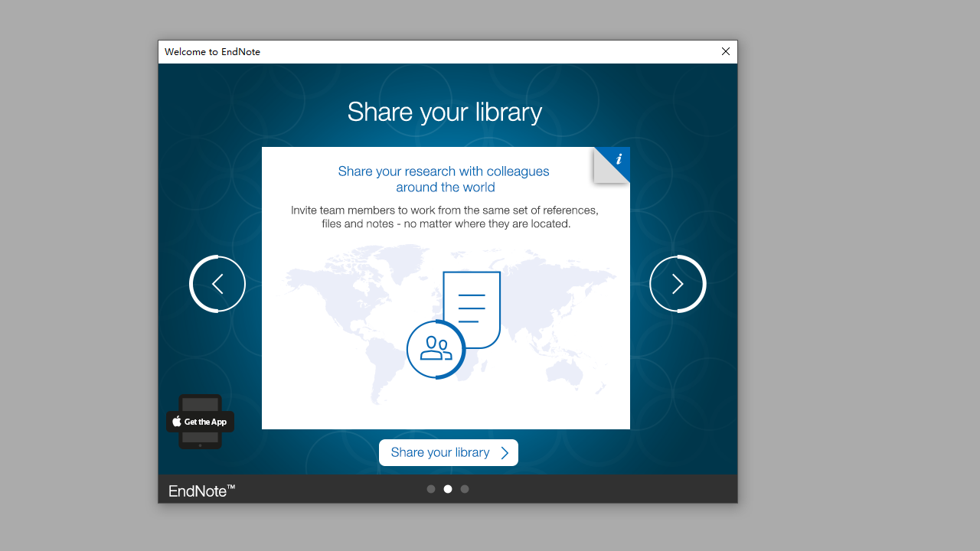980x551 pixels.
Task: Advance to the next slide with the right arrow
Action: tap(677, 283)
